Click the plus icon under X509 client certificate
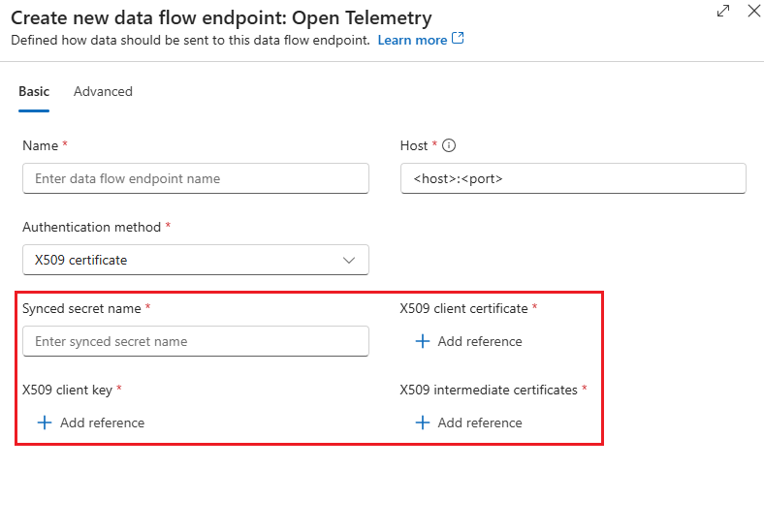The width and height of the screenshot is (764, 532). click(x=422, y=341)
